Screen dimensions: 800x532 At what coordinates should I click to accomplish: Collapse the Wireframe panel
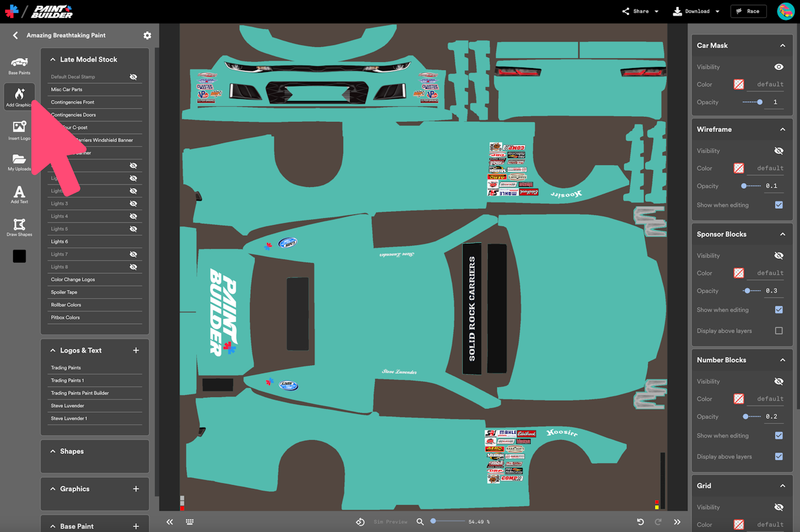pyautogui.click(x=782, y=129)
